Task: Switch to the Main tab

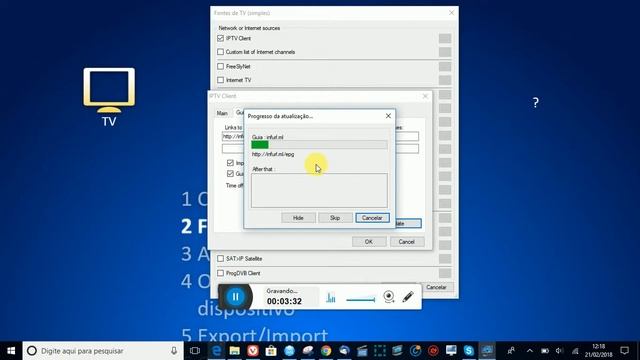Action: (222, 113)
